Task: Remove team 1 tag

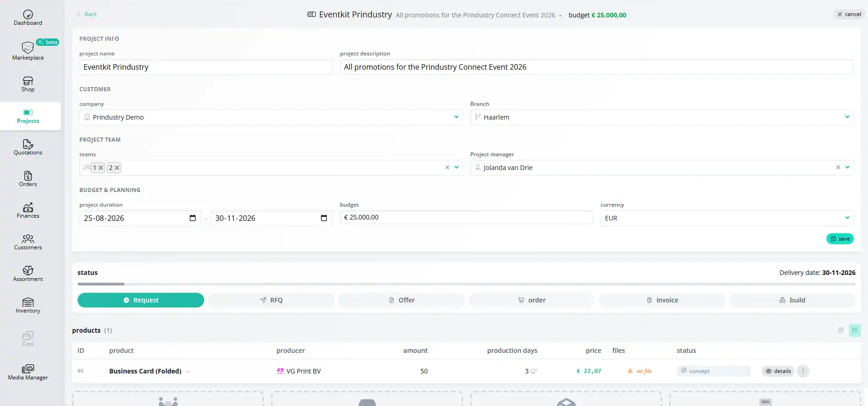Action: (x=101, y=168)
